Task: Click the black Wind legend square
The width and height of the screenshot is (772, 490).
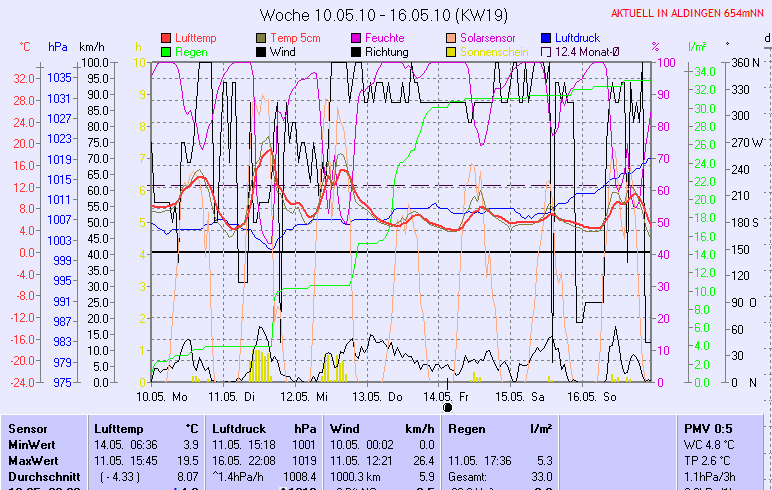Action: click(261, 52)
